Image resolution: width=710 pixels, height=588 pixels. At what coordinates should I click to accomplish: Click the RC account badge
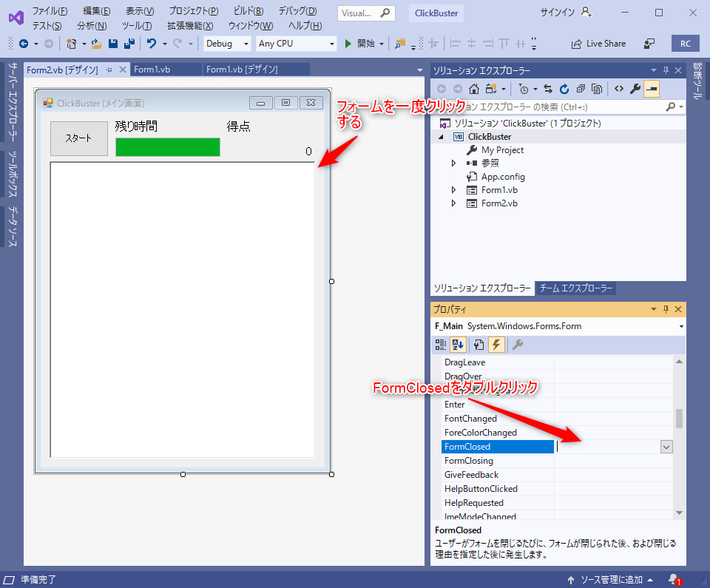click(x=685, y=44)
